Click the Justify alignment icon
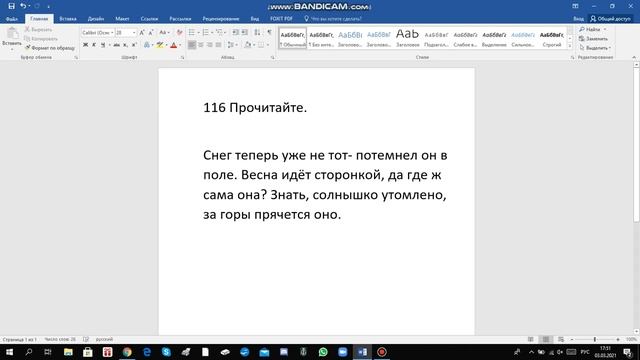The height and width of the screenshot is (360, 640). [x=219, y=45]
